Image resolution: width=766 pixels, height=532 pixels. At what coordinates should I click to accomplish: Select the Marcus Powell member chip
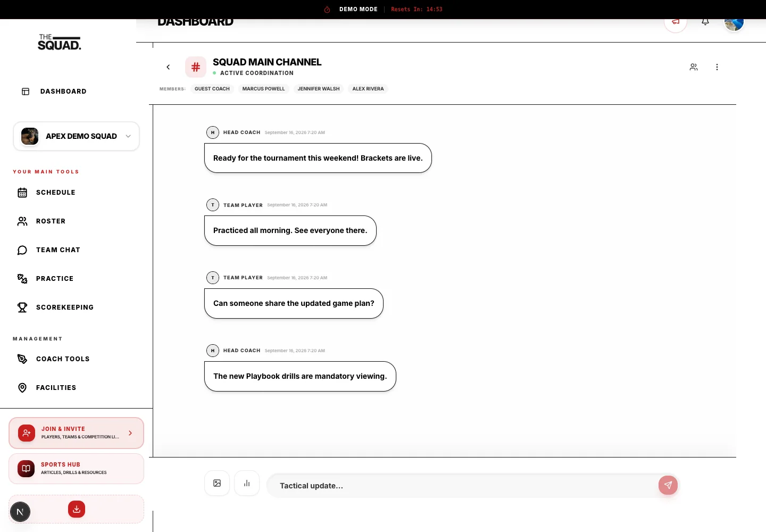click(264, 89)
